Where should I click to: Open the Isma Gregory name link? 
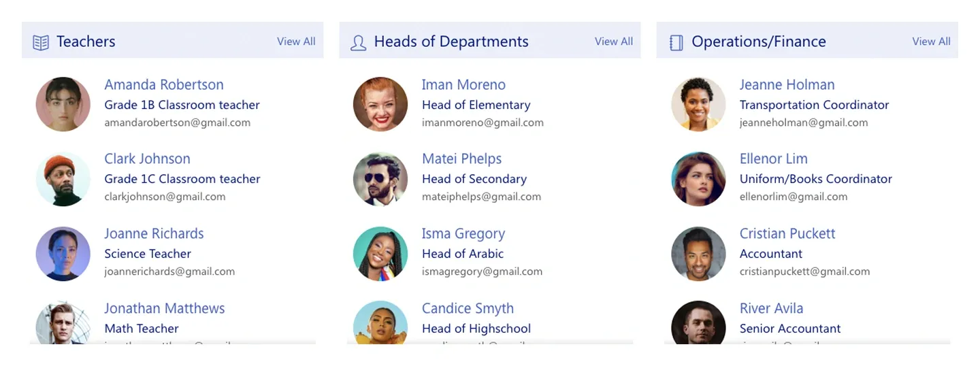click(x=463, y=234)
